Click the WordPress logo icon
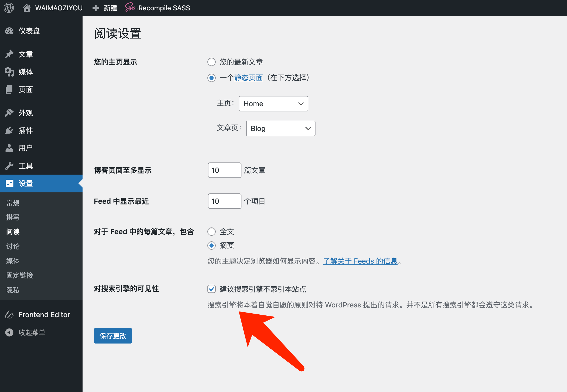567x392 pixels. pos(9,8)
